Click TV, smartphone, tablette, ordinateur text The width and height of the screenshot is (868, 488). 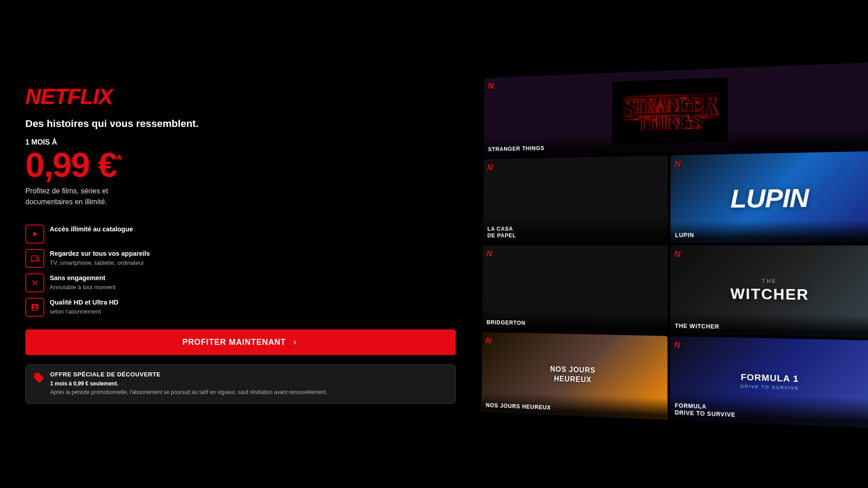97,263
